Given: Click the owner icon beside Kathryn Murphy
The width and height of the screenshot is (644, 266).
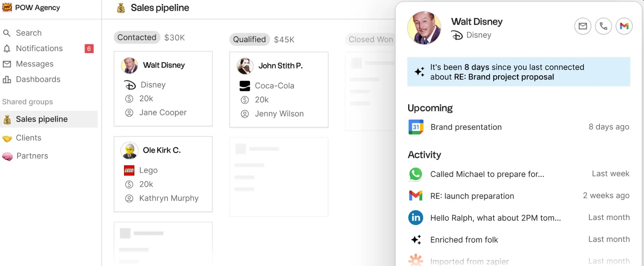Looking at the screenshot, I should pos(129,198).
